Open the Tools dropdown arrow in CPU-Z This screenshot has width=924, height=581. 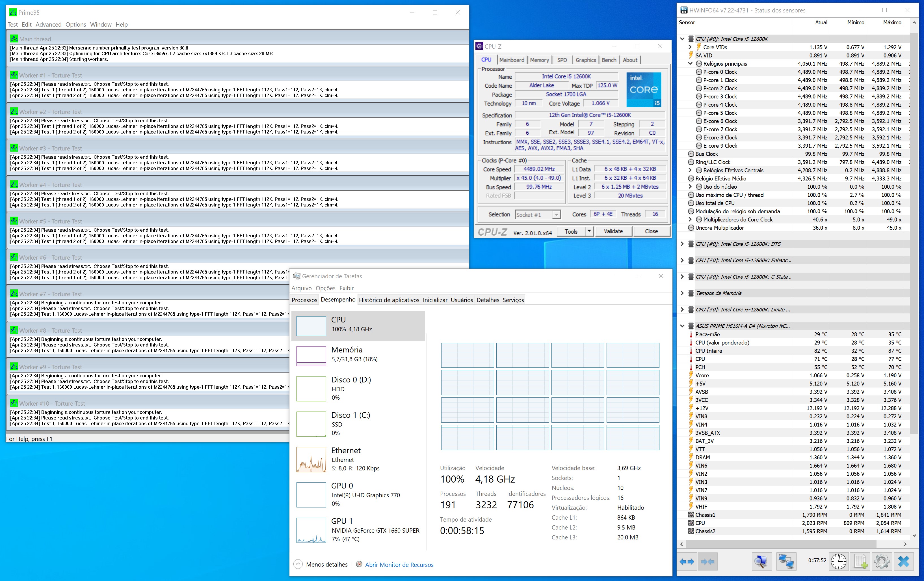[x=589, y=231]
